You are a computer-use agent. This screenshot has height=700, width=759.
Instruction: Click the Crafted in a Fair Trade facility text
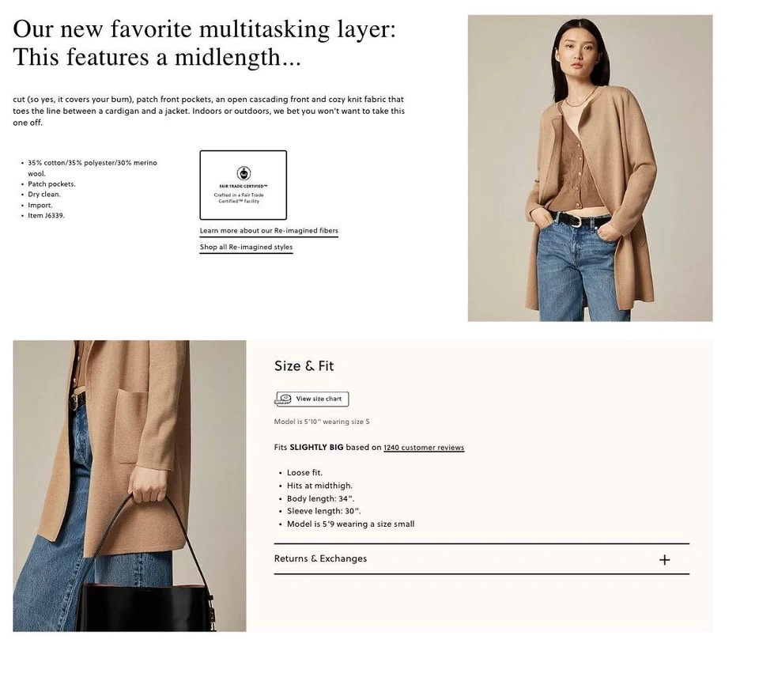239,198
